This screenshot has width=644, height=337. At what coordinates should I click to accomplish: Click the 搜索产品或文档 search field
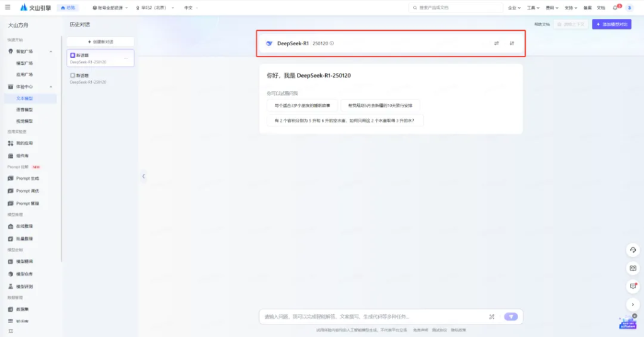(x=455, y=8)
